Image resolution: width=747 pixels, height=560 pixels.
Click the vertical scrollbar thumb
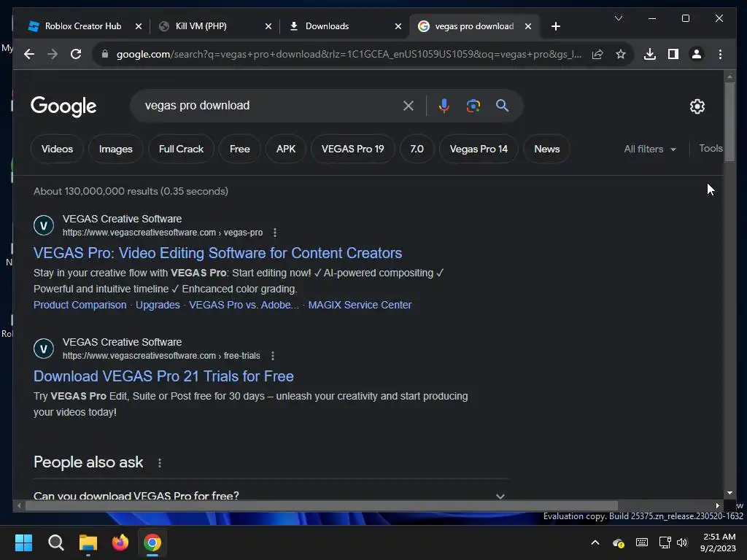point(729,122)
